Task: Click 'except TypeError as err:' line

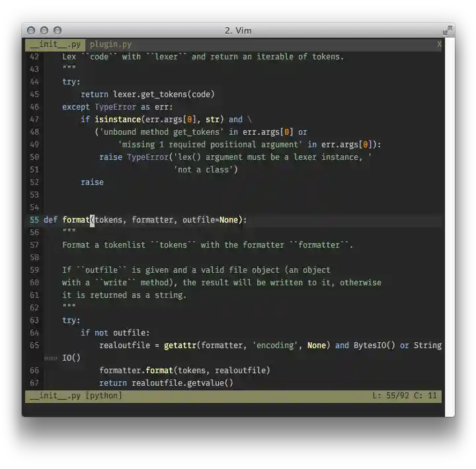Action: [x=118, y=107]
